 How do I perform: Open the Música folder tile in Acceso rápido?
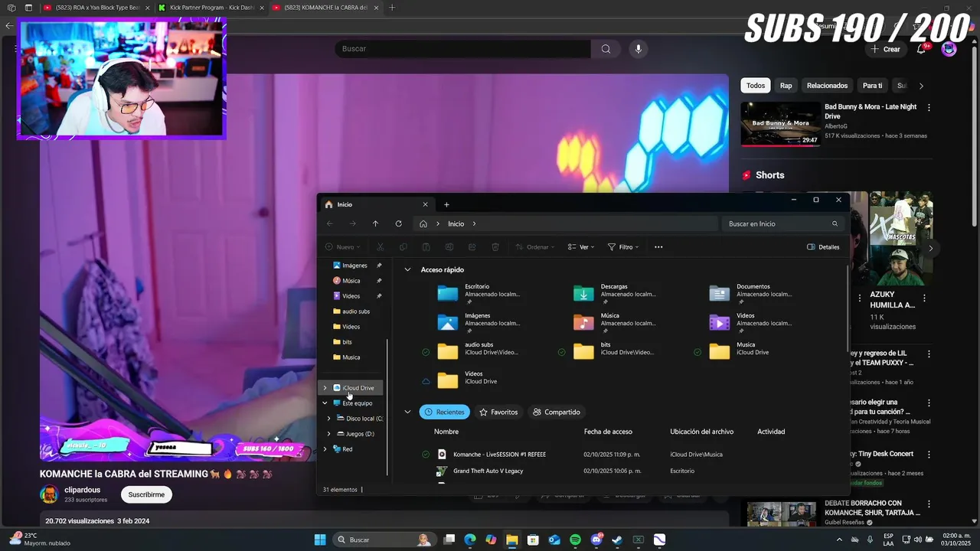point(616,323)
